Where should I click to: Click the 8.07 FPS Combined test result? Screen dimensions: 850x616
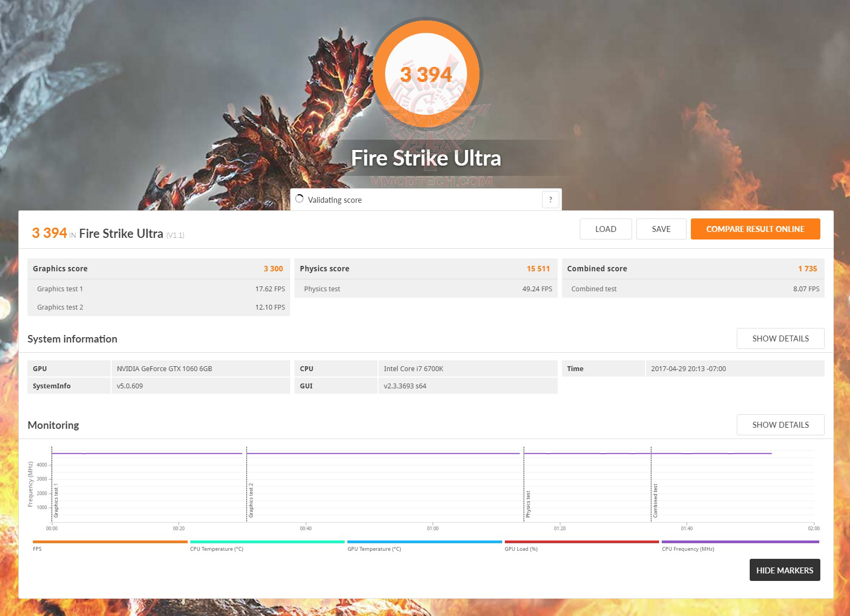tap(806, 289)
